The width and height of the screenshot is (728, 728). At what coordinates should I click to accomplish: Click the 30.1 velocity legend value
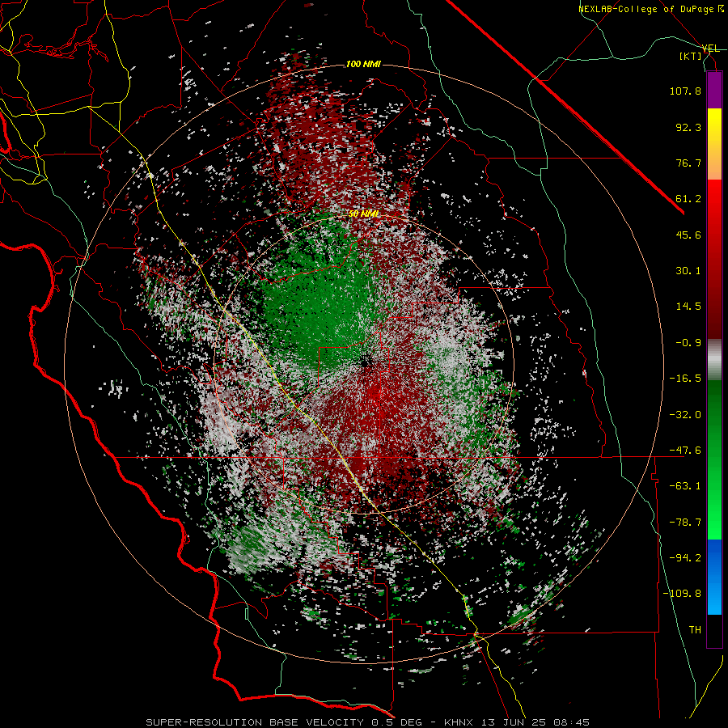pyautogui.click(x=688, y=271)
